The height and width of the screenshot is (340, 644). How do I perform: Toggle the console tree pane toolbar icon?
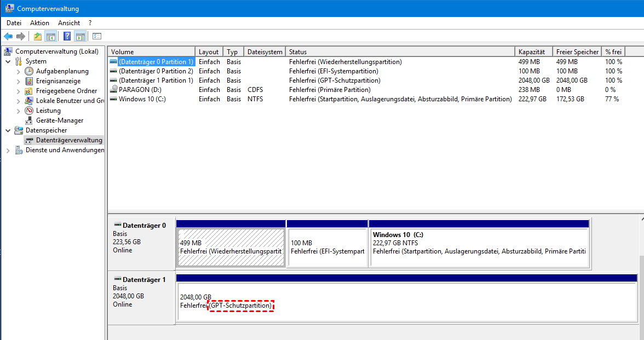[x=51, y=37]
